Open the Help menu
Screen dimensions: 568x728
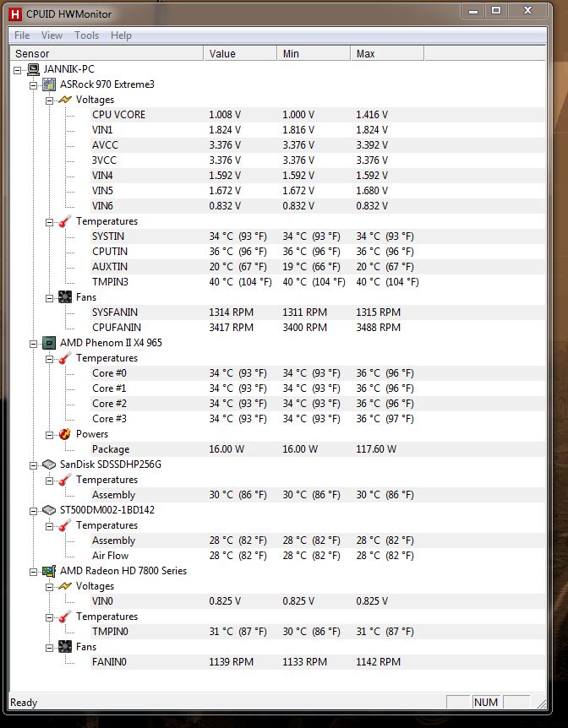click(x=121, y=35)
